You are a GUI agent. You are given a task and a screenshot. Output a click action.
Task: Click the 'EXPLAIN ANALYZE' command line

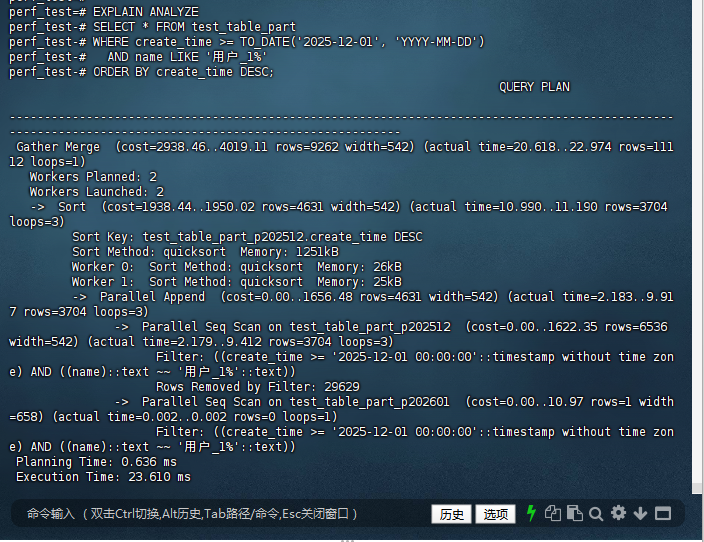pos(104,12)
